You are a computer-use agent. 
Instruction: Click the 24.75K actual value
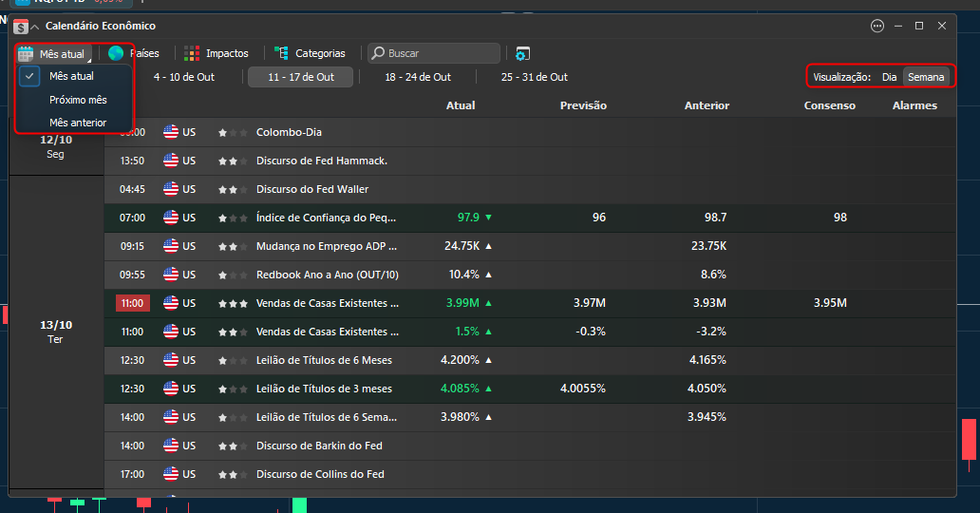pyautogui.click(x=462, y=246)
